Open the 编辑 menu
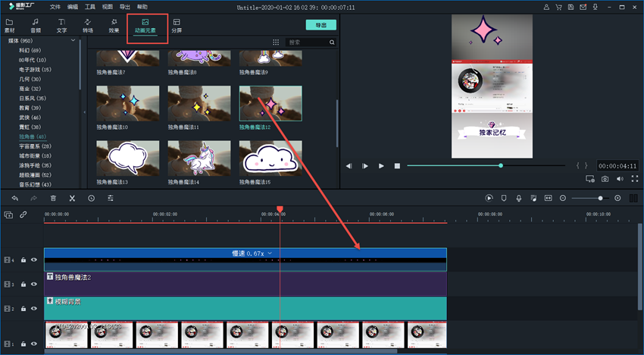The width and height of the screenshot is (644, 355). 72,7
